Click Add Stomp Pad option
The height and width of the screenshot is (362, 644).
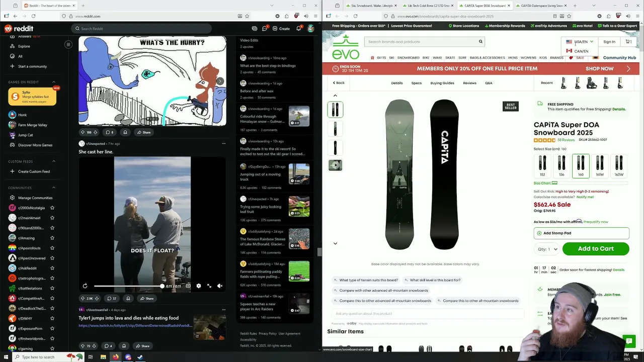point(582,233)
